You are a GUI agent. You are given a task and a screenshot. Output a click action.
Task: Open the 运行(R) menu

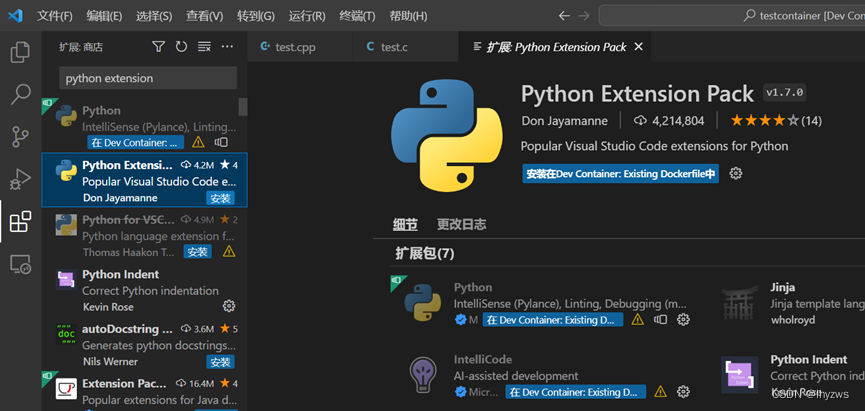click(307, 16)
